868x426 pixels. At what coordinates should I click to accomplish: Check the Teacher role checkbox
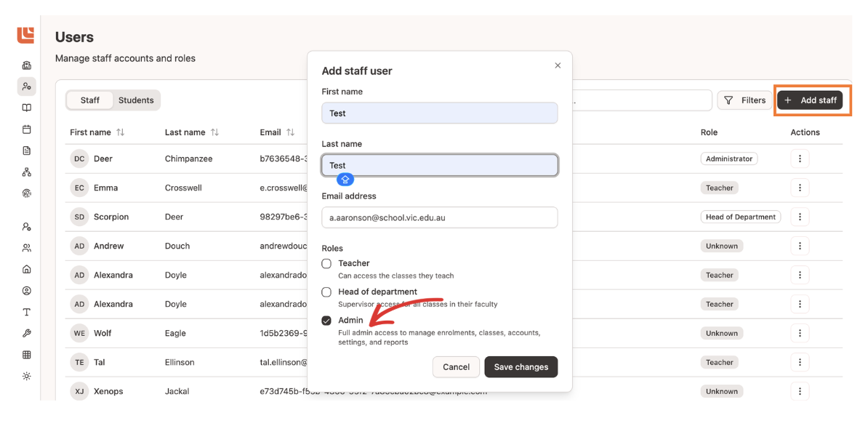click(326, 263)
